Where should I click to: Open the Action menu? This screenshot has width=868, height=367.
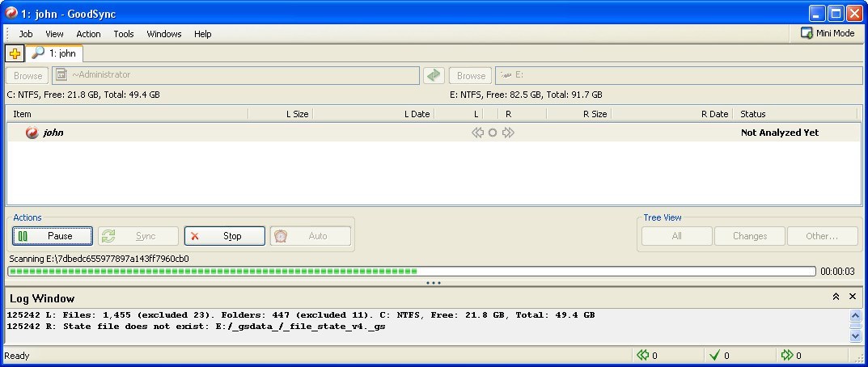coord(88,34)
